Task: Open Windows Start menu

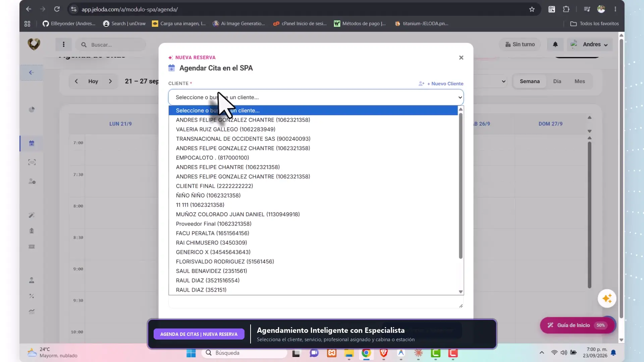Action: [x=191, y=353]
